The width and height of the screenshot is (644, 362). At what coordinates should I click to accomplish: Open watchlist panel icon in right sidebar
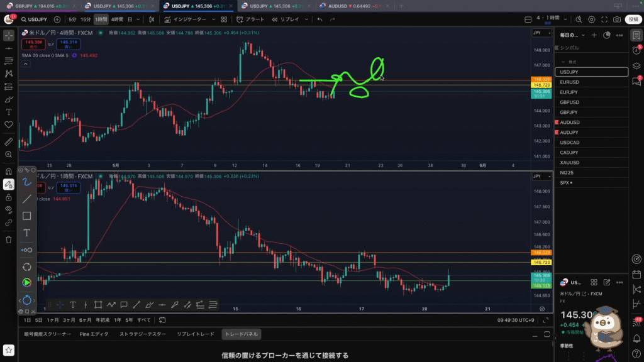(636, 35)
